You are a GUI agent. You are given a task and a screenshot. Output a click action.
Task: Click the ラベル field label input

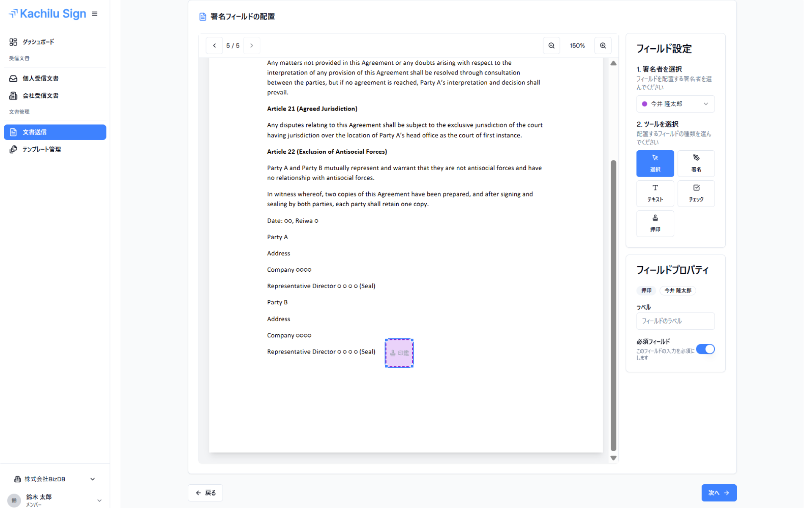coord(675,321)
